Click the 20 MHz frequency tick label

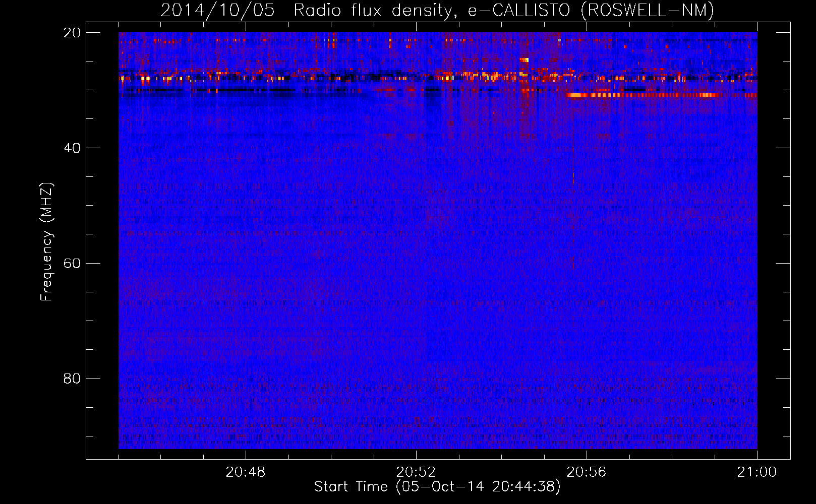72,33
